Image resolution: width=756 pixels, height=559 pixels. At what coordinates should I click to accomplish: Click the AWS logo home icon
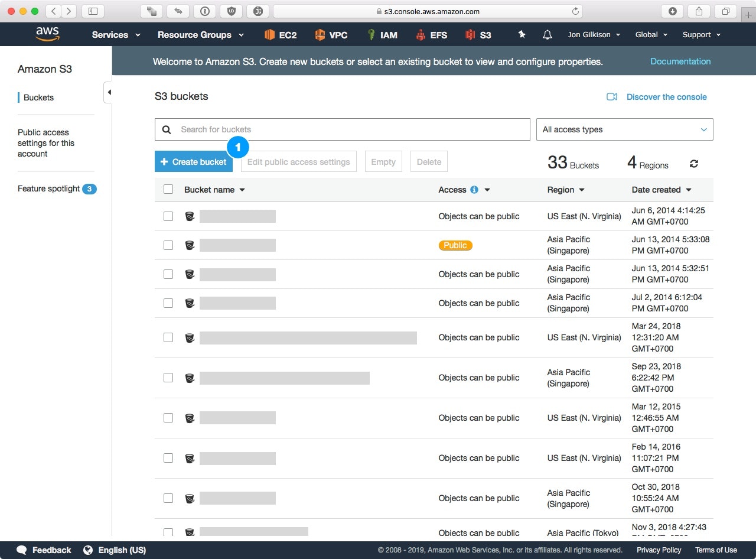(x=47, y=34)
